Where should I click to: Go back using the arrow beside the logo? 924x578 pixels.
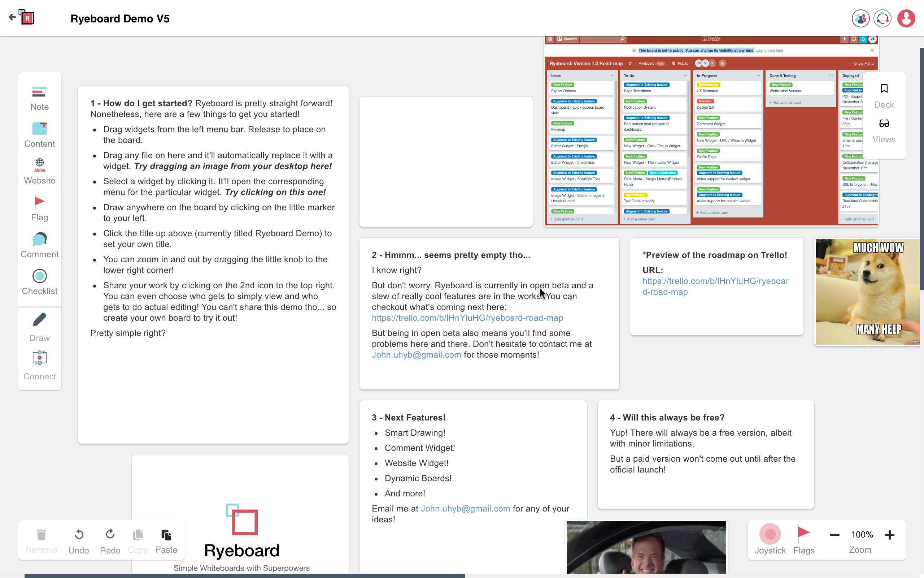[12, 17]
